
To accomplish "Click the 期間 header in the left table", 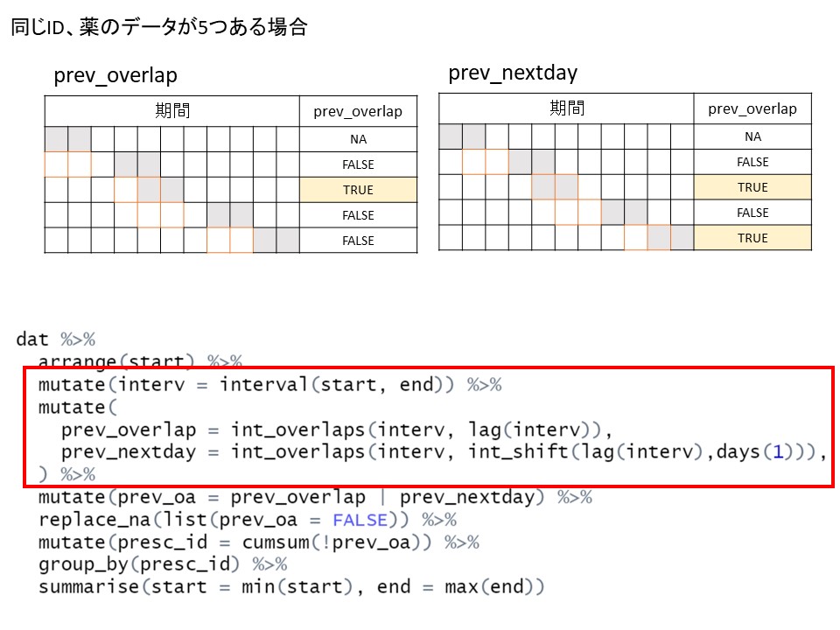I will pos(172,111).
